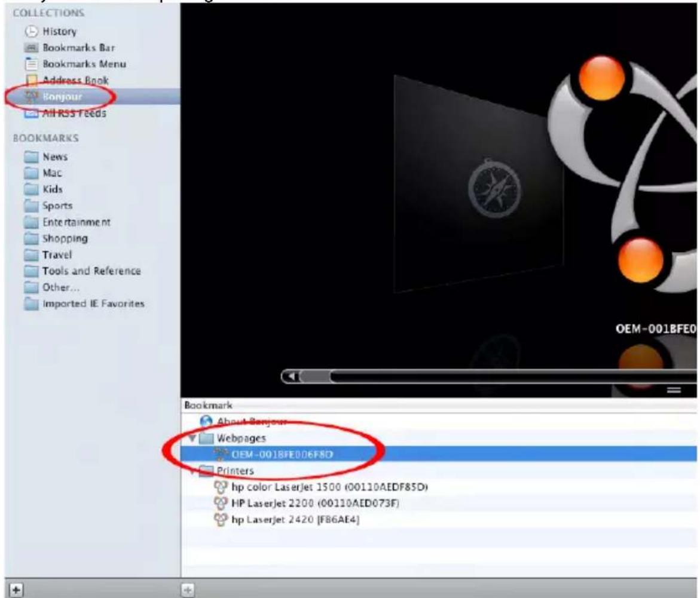The width and height of the screenshot is (700, 598).
Task: Select Bookmarks Menu collection
Action: 84,64
